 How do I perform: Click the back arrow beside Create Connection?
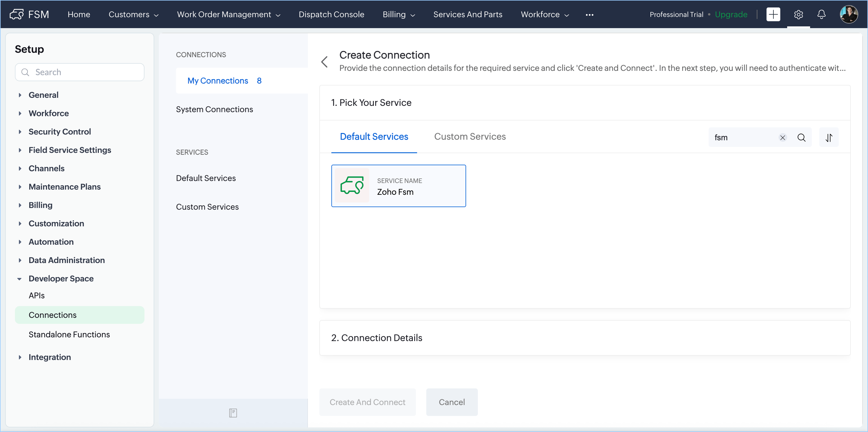[324, 62]
